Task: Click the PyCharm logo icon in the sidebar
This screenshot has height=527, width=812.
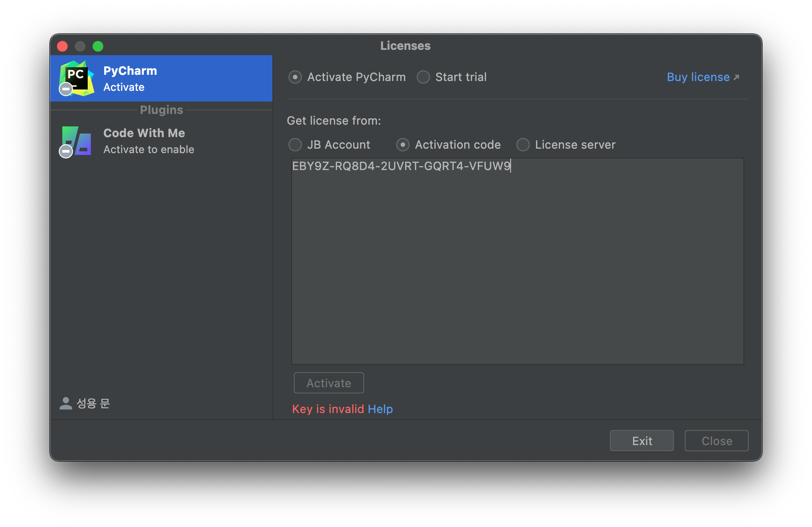Action: point(77,78)
